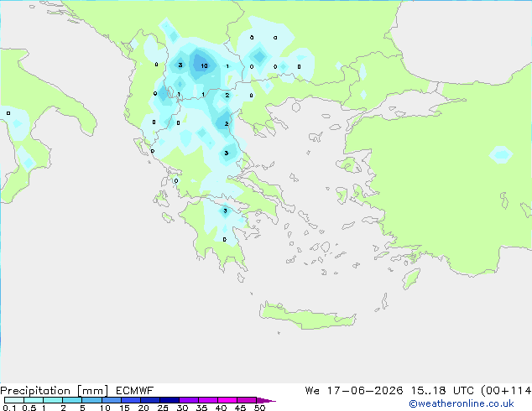Pick the 15–20 mm legend swatch
The height and width of the screenshot is (411, 532).
(x=130, y=400)
